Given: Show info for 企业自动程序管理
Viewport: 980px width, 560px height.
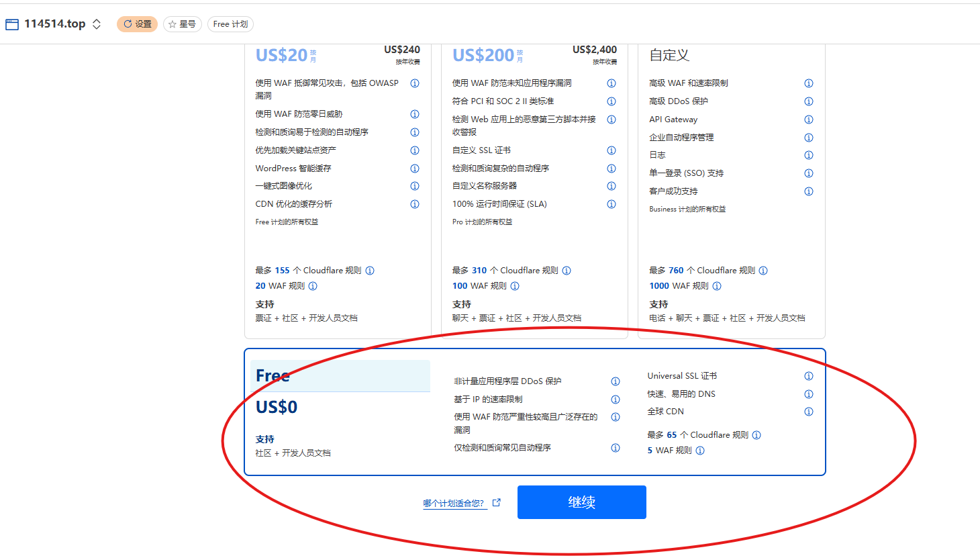Looking at the screenshot, I should pyautogui.click(x=809, y=138).
